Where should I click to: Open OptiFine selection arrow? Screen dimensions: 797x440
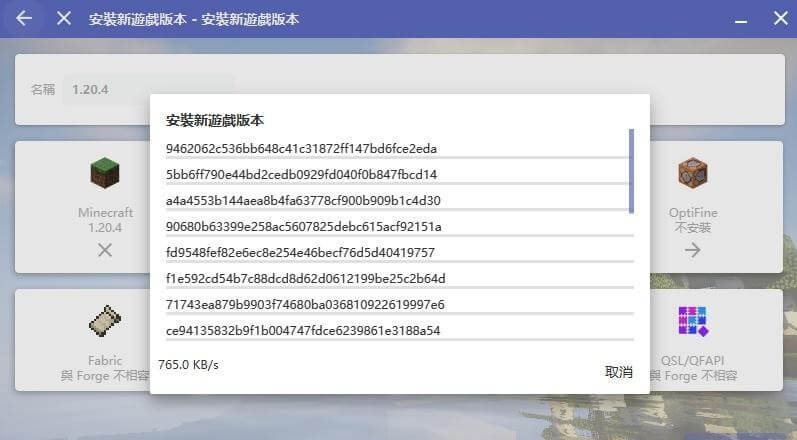[x=692, y=250]
